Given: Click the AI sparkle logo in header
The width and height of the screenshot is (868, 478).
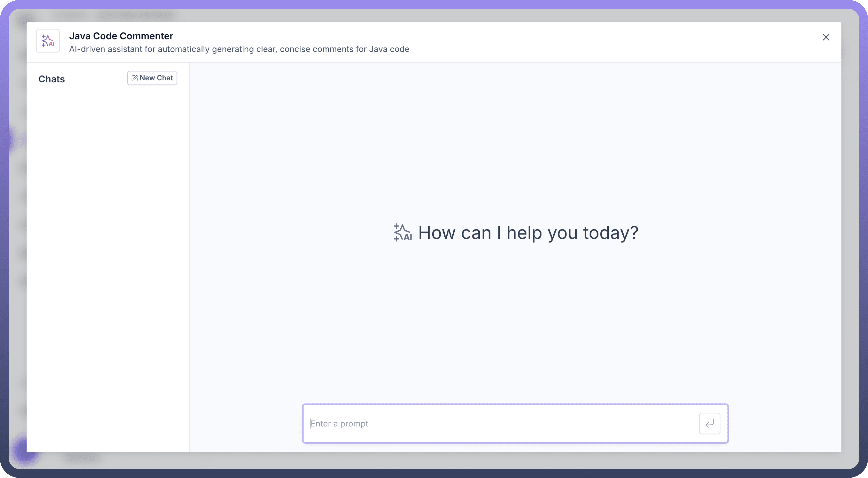Looking at the screenshot, I should [x=48, y=41].
